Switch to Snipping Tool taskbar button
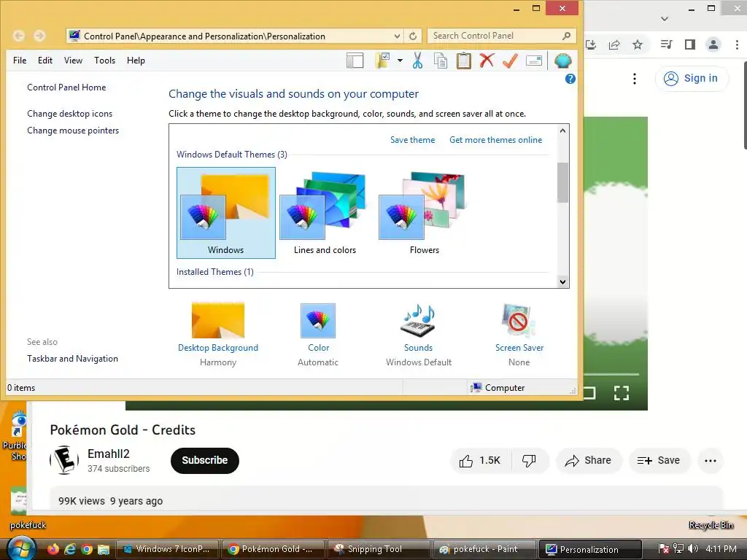 pos(377,549)
